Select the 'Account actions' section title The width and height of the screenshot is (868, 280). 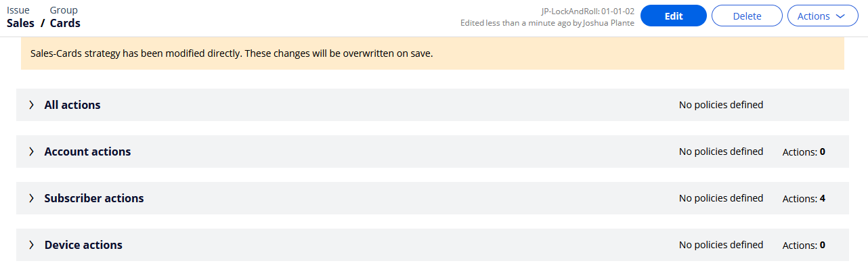click(87, 151)
